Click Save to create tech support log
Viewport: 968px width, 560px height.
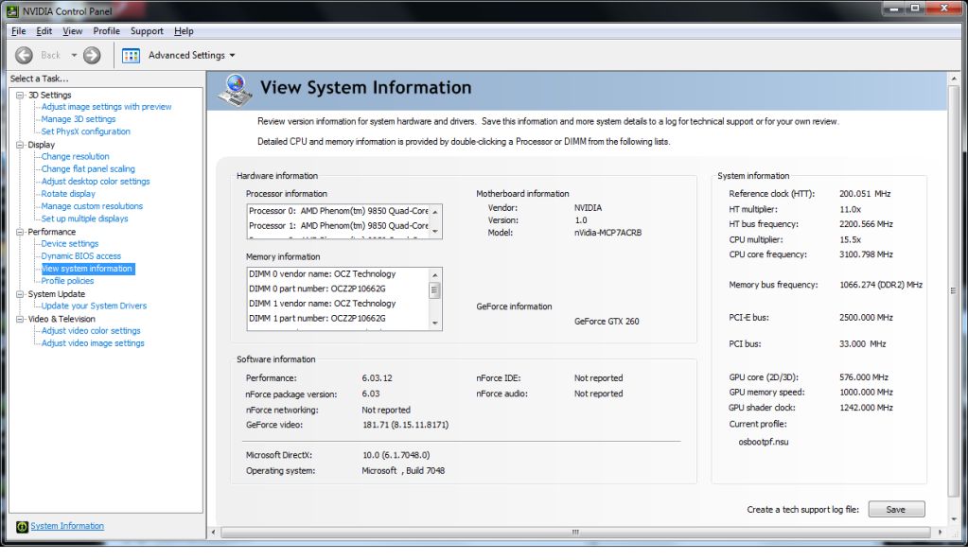coord(896,509)
